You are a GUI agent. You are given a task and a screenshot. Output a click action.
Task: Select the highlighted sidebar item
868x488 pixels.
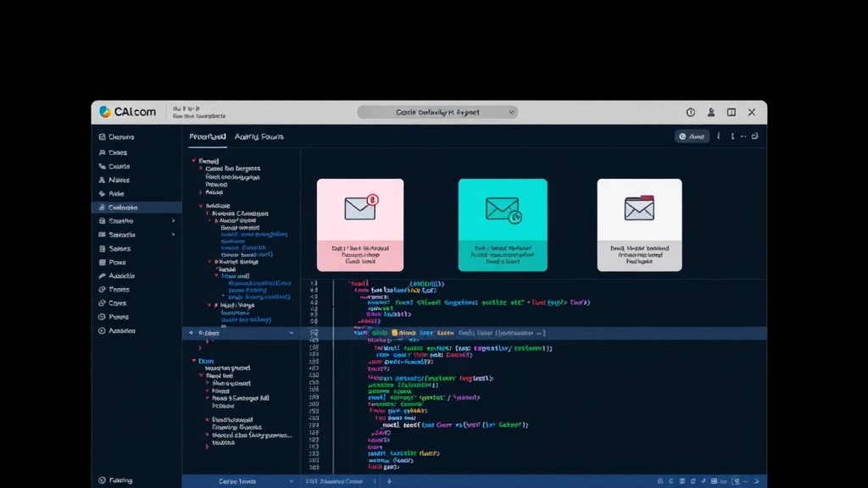click(x=136, y=208)
